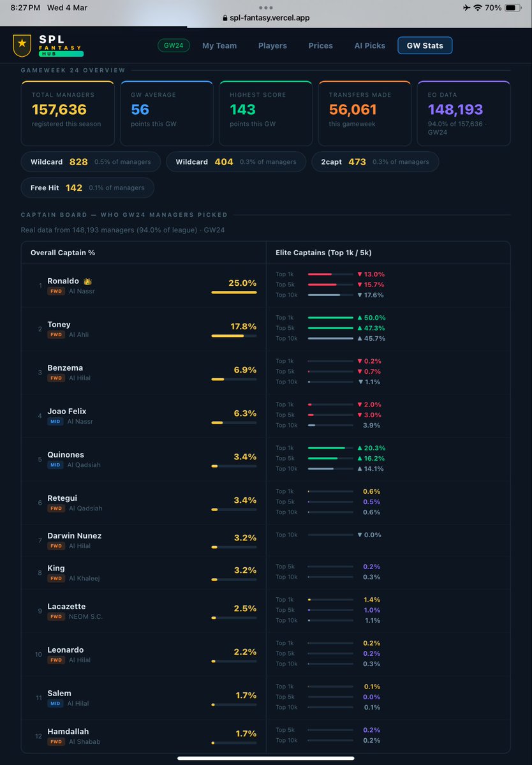Select the Darwin Nunez player name
This screenshot has width=532, height=765.
pyautogui.click(x=75, y=536)
